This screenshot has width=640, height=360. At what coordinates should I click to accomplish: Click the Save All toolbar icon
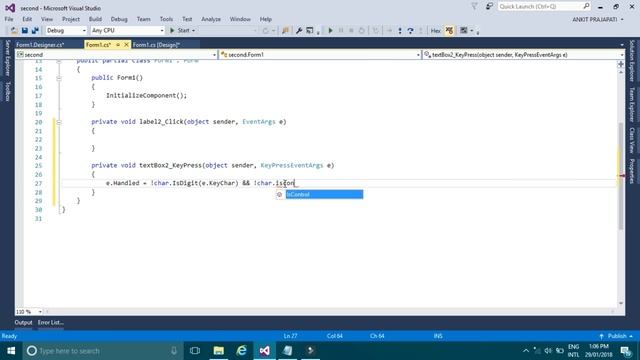[35, 31]
